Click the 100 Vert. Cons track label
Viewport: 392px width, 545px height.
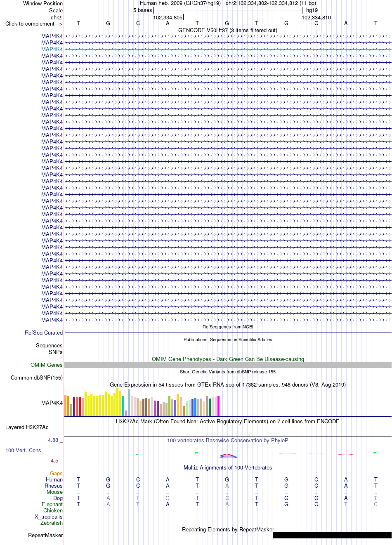23,450
